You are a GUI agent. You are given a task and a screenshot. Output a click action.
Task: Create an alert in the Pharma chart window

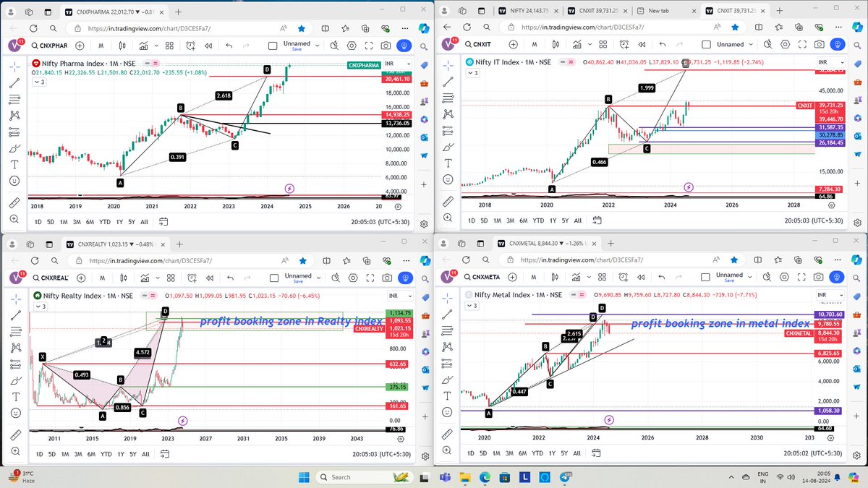point(191,45)
